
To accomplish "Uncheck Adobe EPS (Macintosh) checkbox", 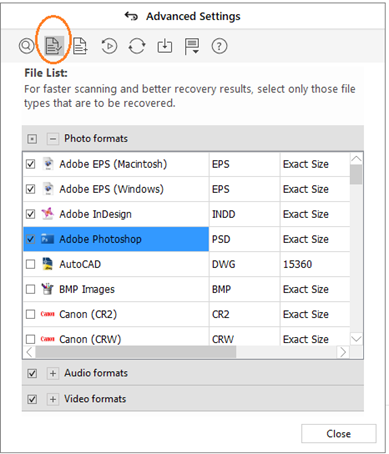I will click(x=31, y=164).
